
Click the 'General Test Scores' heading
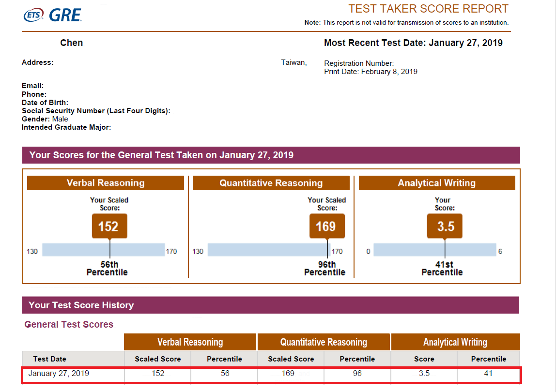point(69,324)
